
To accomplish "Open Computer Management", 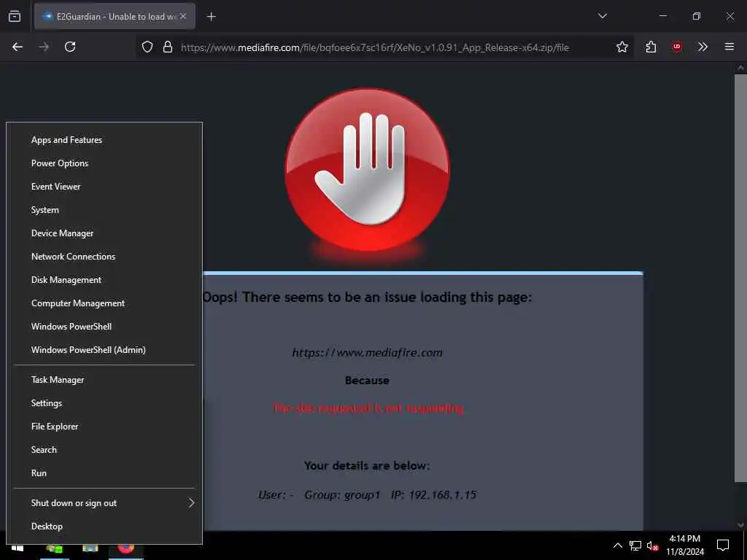I will (x=104, y=303).
